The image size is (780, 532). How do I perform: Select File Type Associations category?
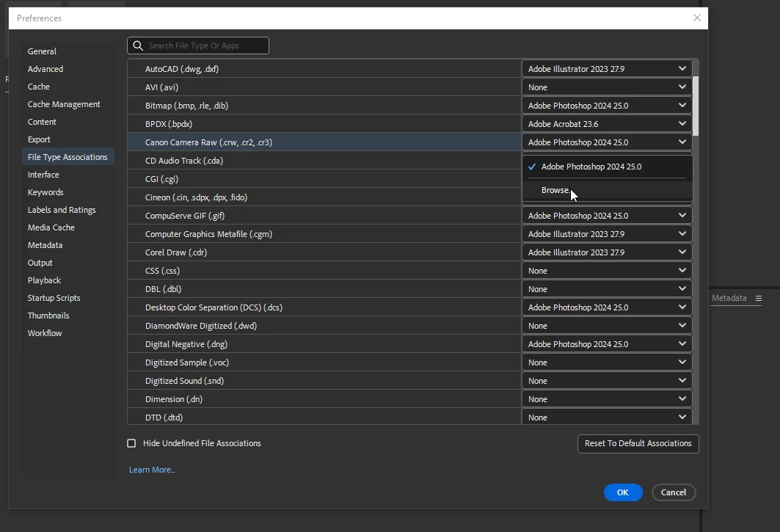pyautogui.click(x=68, y=157)
